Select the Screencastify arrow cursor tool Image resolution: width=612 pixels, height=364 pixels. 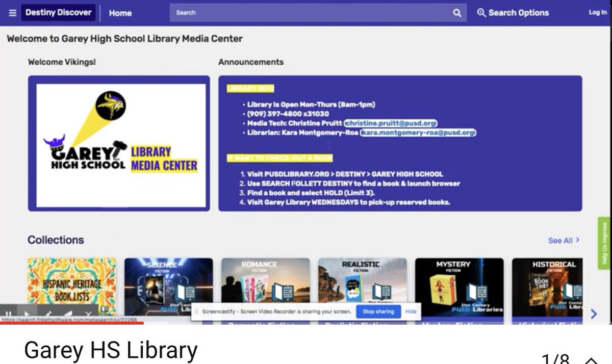coord(28,314)
